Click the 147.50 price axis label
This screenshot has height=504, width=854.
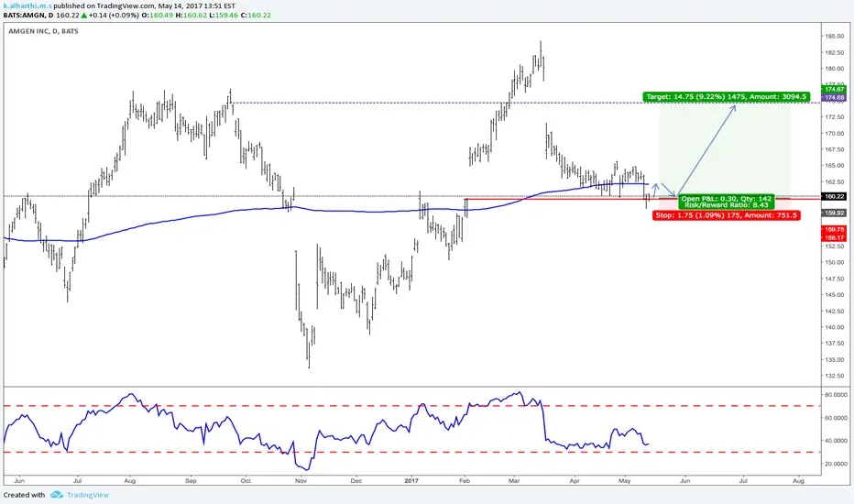point(835,279)
